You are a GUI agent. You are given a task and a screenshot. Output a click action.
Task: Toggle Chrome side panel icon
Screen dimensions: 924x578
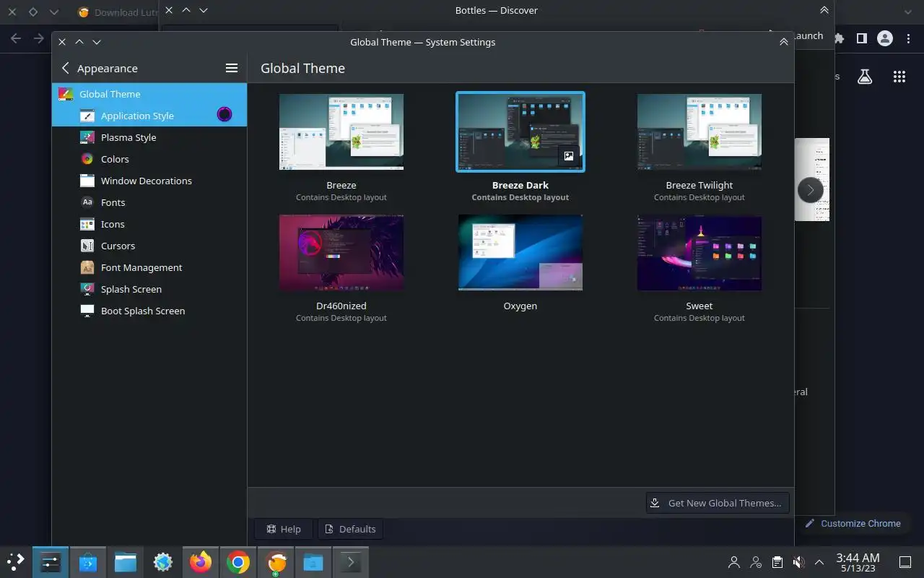[x=862, y=38]
